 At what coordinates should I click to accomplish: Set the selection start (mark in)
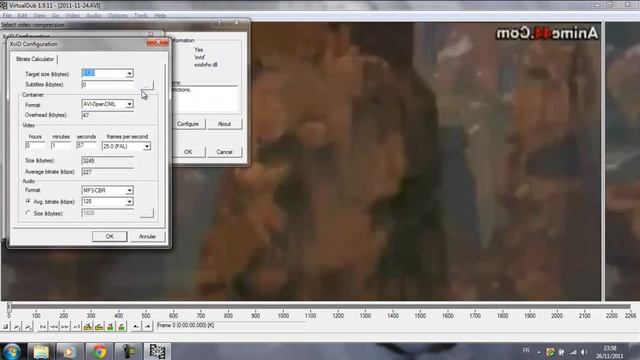[x=136, y=326]
